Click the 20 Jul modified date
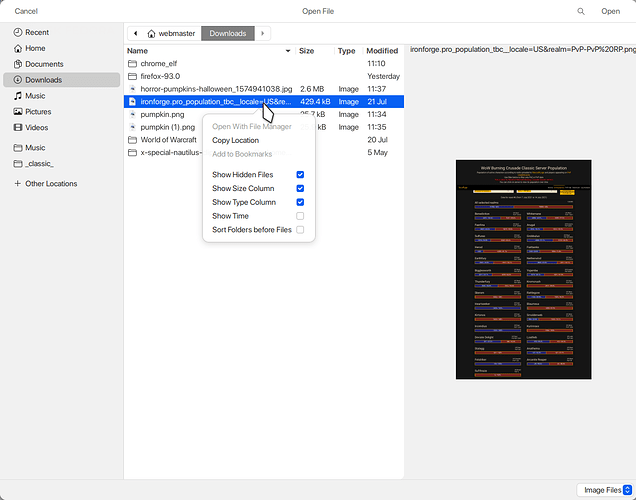The image size is (636, 500). [377, 140]
